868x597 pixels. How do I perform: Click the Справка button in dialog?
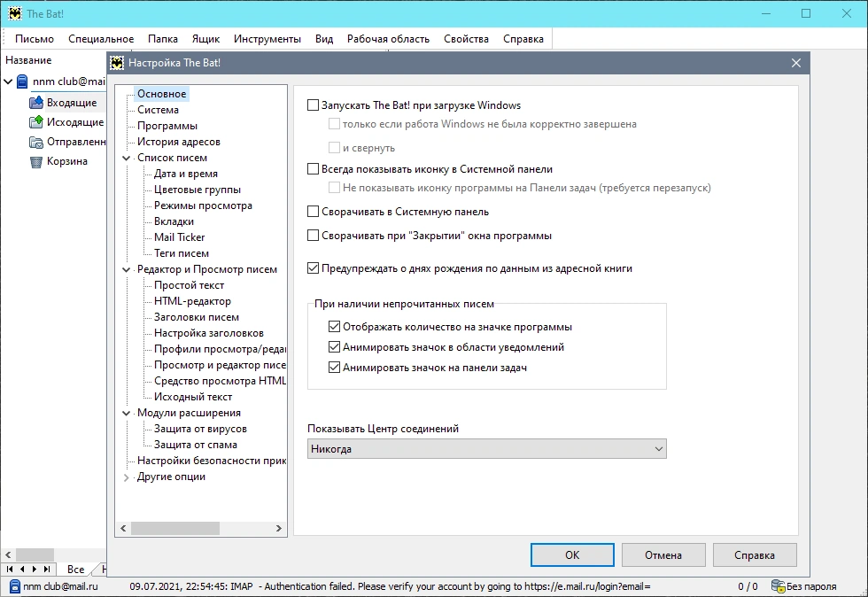(x=755, y=554)
